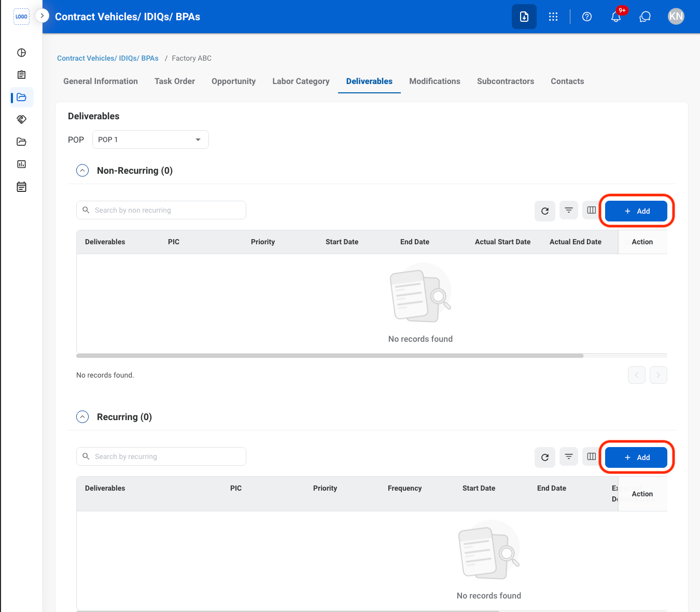Select the Deliverables tab

tap(369, 81)
